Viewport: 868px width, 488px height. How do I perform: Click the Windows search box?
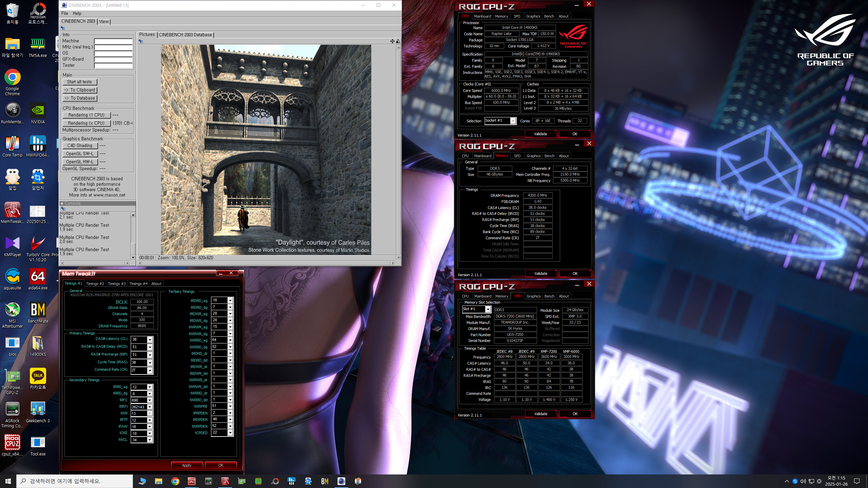(75, 481)
